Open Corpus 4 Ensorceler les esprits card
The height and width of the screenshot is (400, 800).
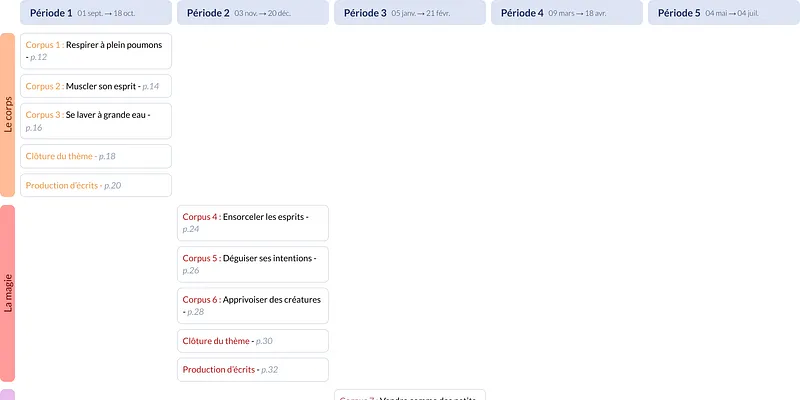point(253,223)
